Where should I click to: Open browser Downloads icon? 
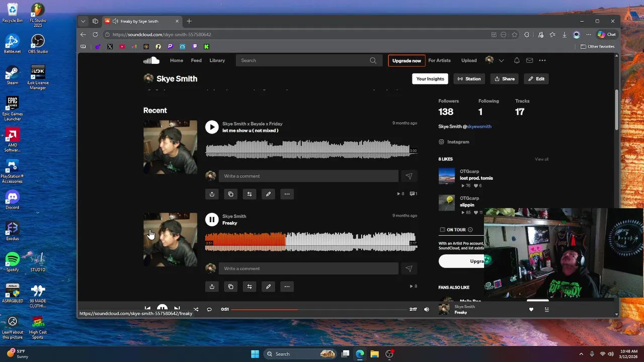pos(565,35)
